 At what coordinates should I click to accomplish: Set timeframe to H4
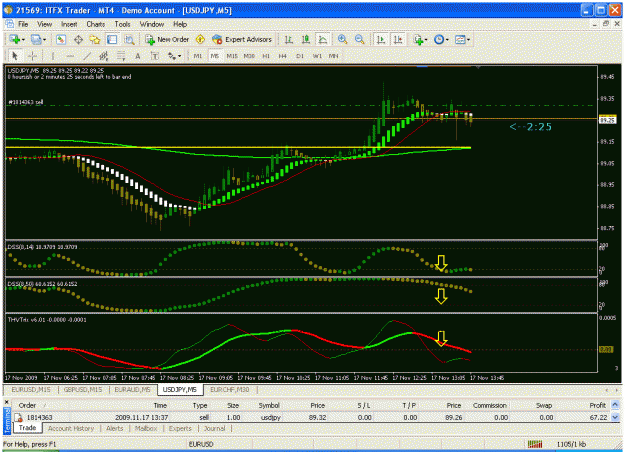point(283,56)
